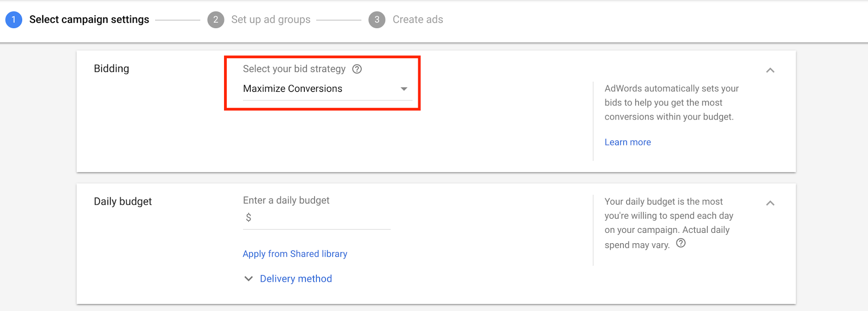
Task: Click the bid strategy dropdown arrow
Action: click(x=404, y=88)
